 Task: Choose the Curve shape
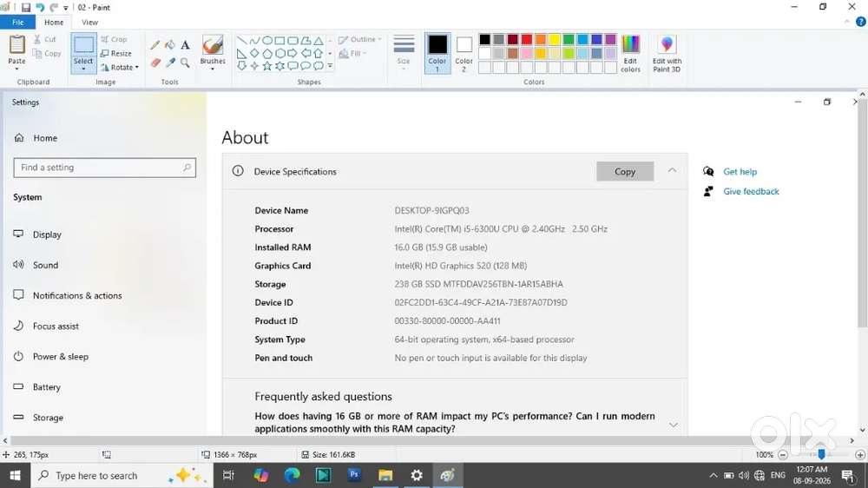coord(254,41)
